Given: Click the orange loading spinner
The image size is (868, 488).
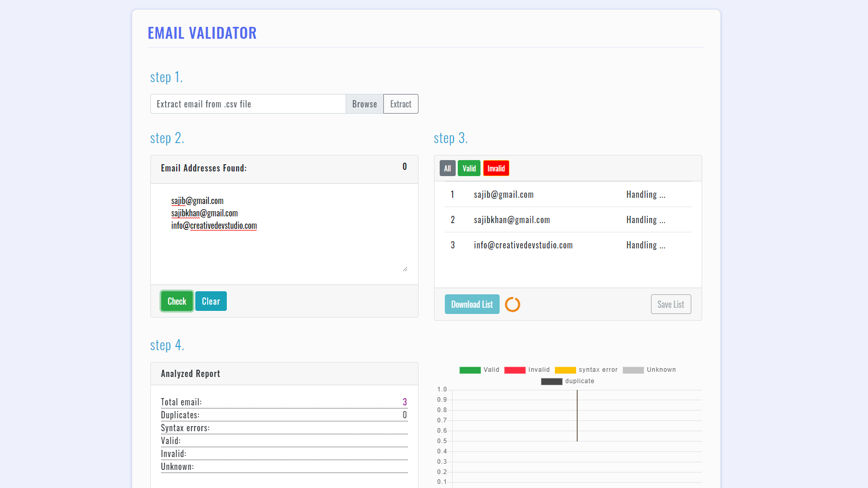Looking at the screenshot, I should tap(513, 305).
